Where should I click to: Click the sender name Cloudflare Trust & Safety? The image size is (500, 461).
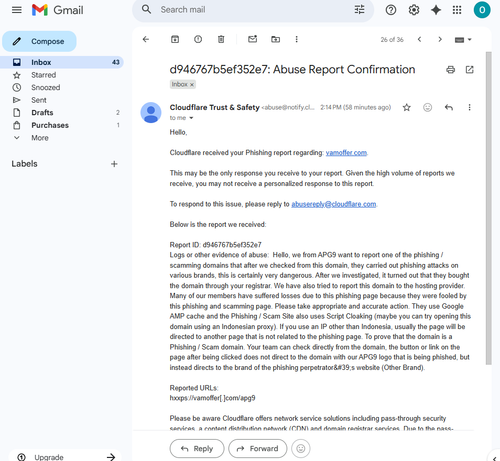point(214,107)
